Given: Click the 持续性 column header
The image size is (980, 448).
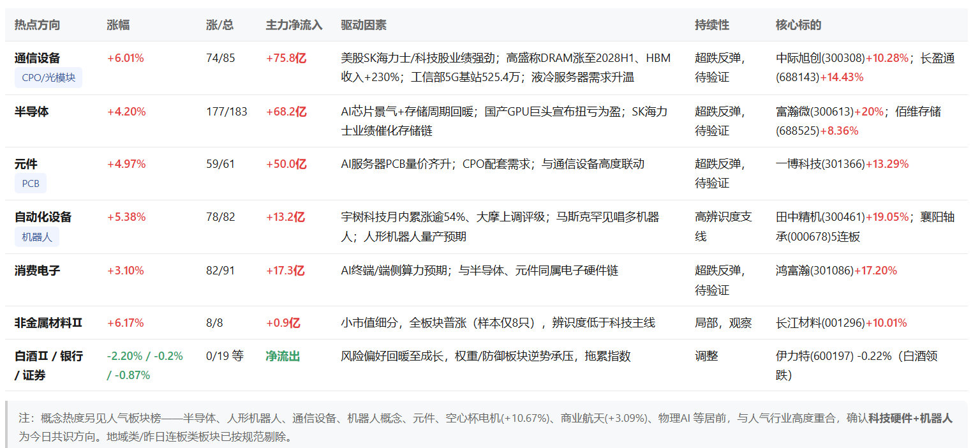Looking at the screenshot, I should [712, 25].
